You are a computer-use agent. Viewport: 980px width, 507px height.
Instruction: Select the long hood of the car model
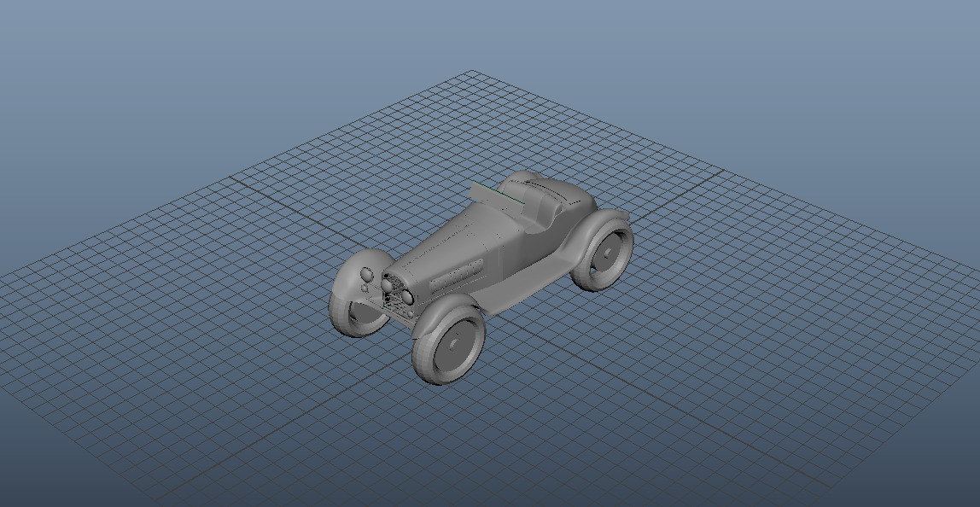coord(453,241)
